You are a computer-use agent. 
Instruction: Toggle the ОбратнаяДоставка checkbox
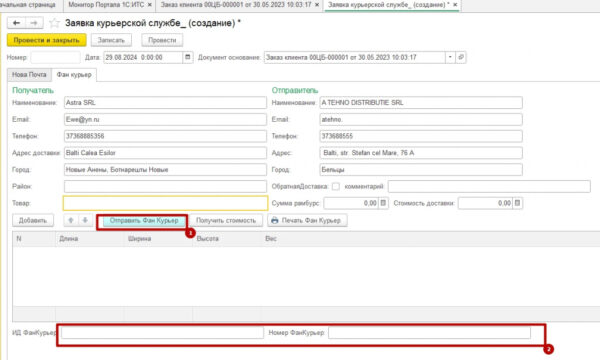tap(336, 186)
